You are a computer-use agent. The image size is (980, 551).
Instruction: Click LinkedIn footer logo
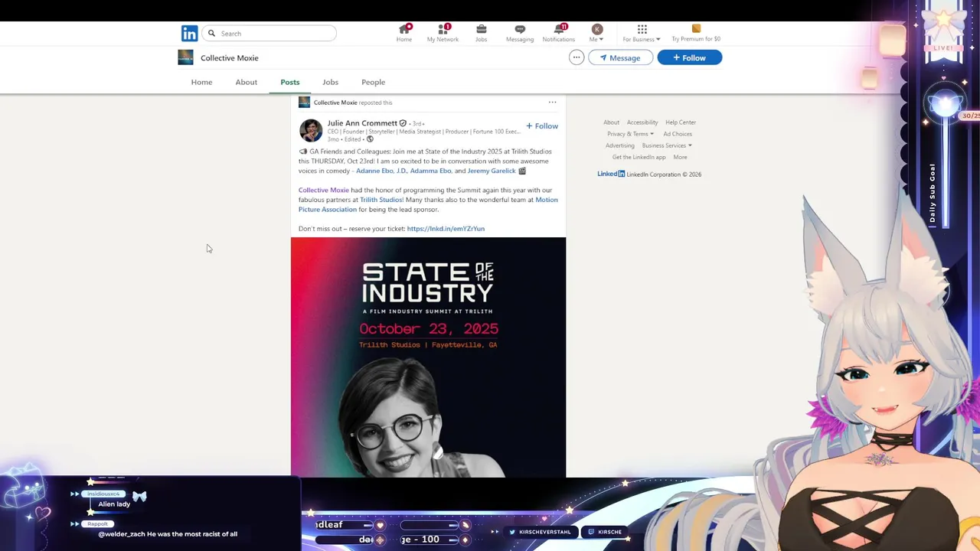pos(611,174)
